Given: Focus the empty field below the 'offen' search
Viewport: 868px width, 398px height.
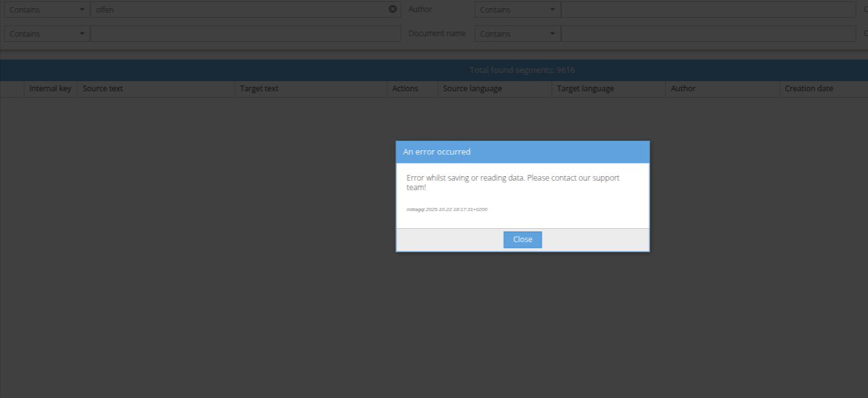Looking at the screenshot, I should click(245, 34).
